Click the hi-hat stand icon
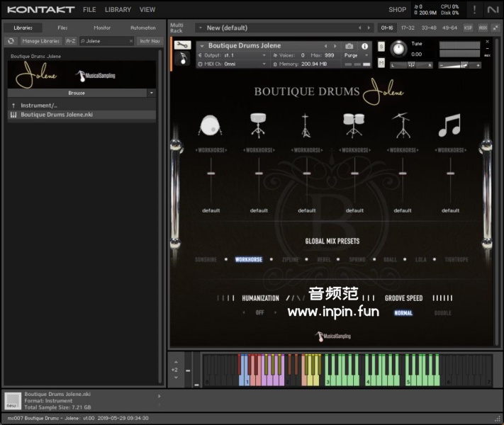504x425 pixels. (x=306, y=125)
